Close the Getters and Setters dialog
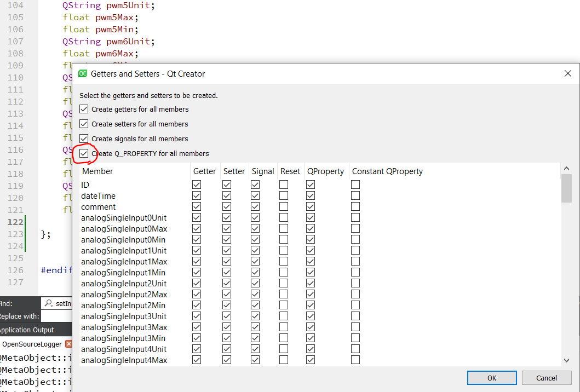Viewport: 580px width, 392px height. [568, 73]
